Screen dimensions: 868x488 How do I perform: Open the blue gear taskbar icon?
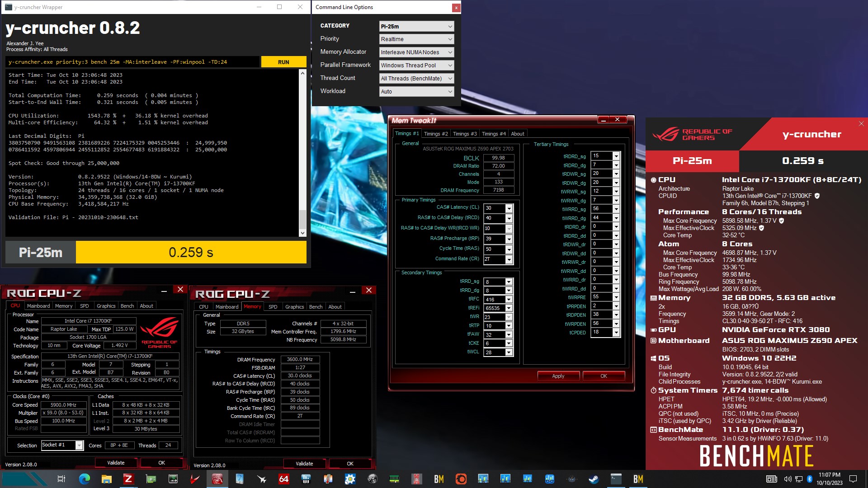click(x=350, y=479)
